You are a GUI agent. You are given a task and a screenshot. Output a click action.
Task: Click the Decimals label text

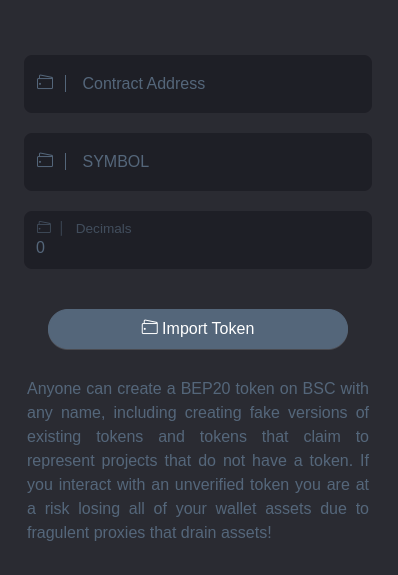(x=103, y=228)
